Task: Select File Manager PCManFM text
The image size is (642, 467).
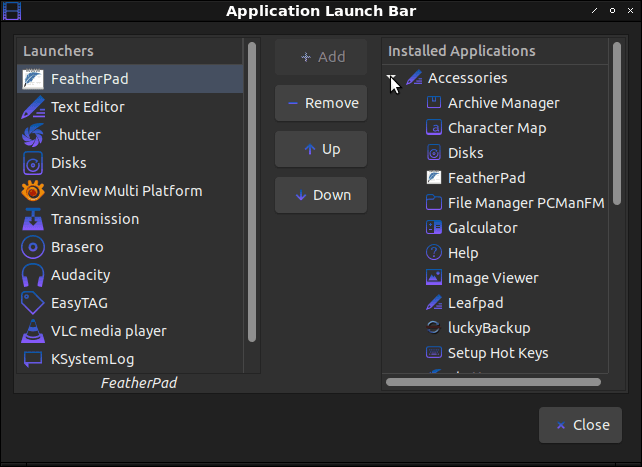Action: [526, 203]
